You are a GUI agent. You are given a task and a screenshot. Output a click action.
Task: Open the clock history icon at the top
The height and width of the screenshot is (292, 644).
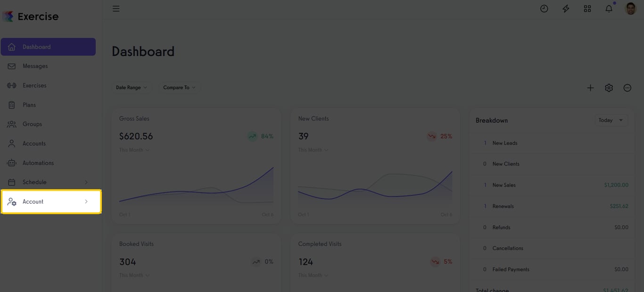coord(544,8)
